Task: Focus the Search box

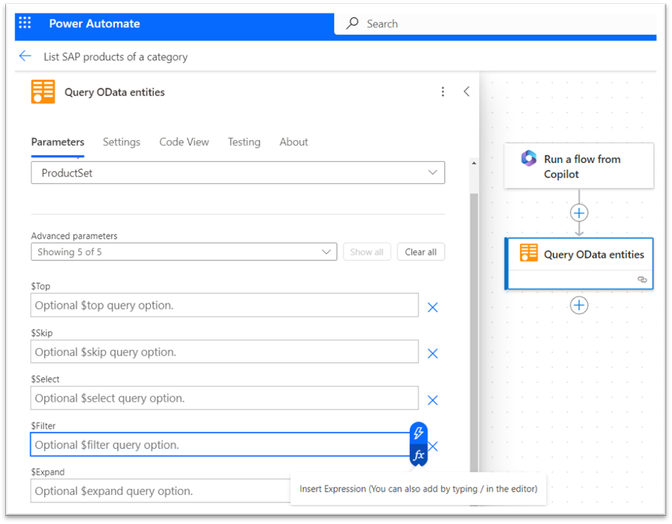Action: click(495, 24)
